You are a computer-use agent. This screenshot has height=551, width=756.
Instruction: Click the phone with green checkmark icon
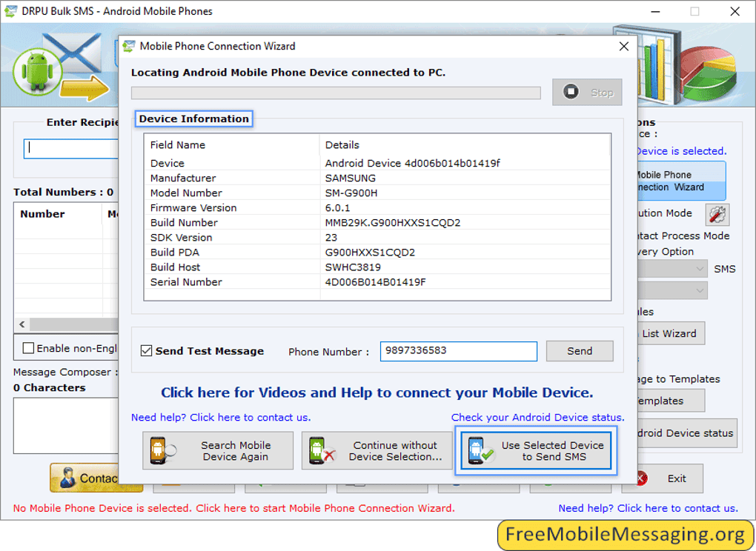tap(481, 451)
